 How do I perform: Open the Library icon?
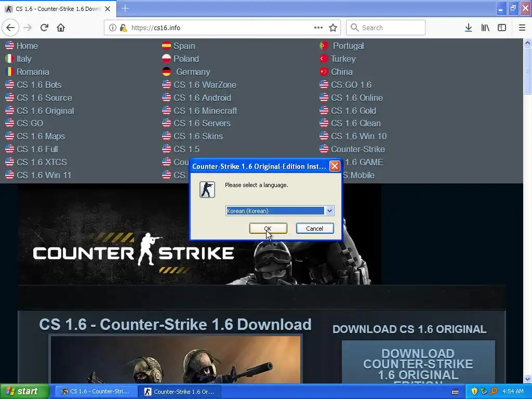pos(485,28)
